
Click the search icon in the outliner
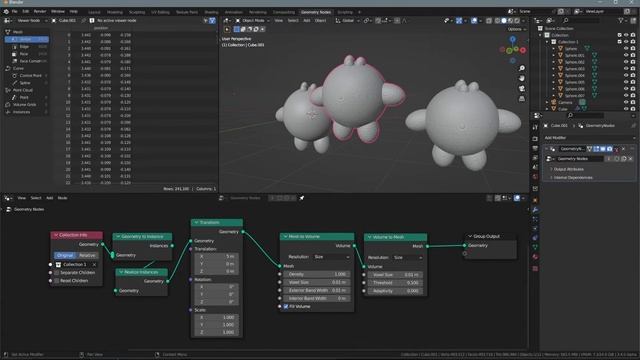(566, 20)
